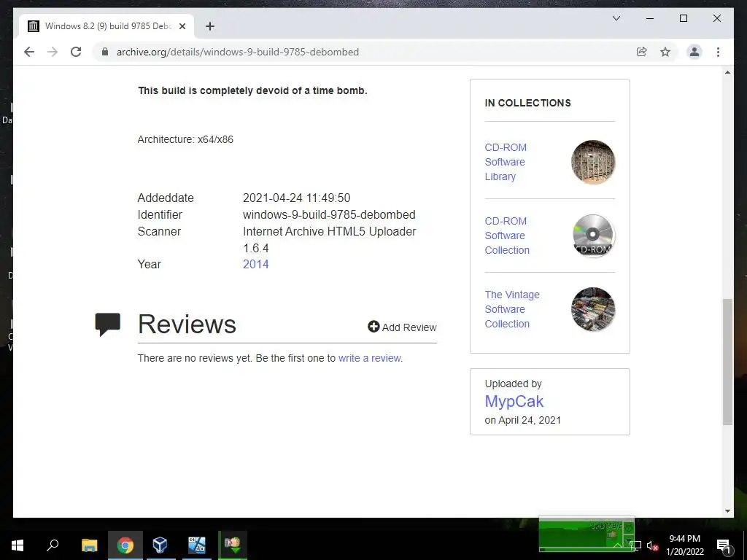
Task: Click the 'on April 24, 2021' upload date
Action: 522,420
